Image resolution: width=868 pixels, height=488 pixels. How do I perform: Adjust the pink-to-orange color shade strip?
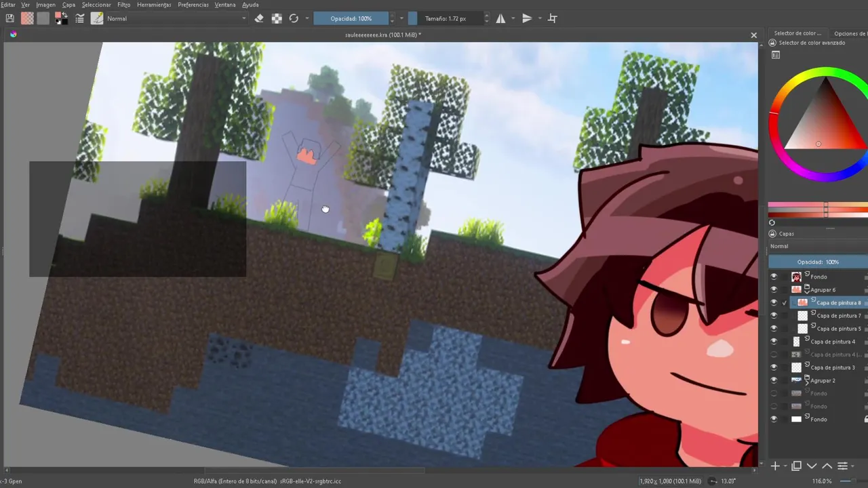click(x=818, y=205)
